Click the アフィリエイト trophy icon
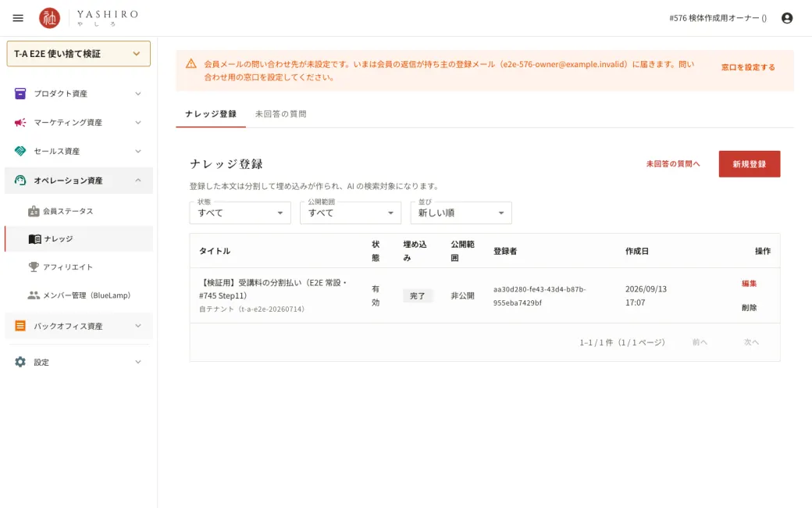 coord(34,267)
